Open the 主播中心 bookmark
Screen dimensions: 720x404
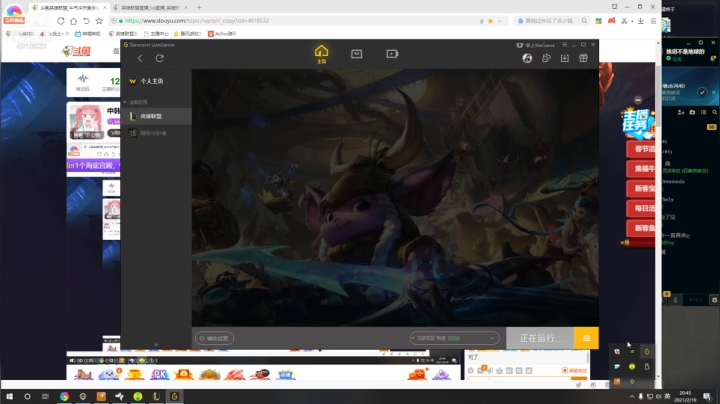point(156,34)
